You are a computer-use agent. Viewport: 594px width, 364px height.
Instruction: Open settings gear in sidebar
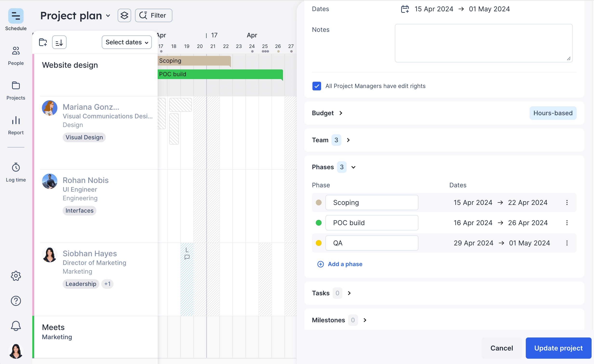[16, 276]
